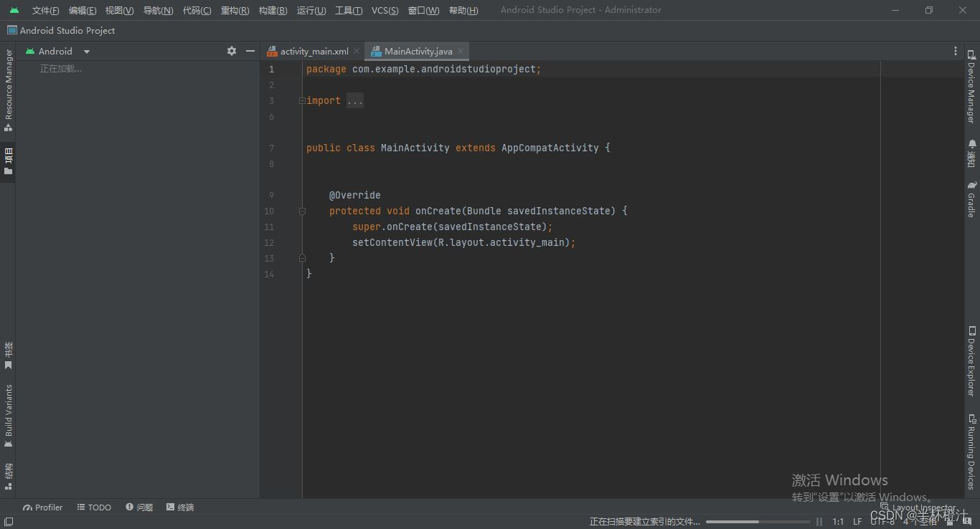
Task: Click the fold end marker at line 13
Action: pos(302,257)
